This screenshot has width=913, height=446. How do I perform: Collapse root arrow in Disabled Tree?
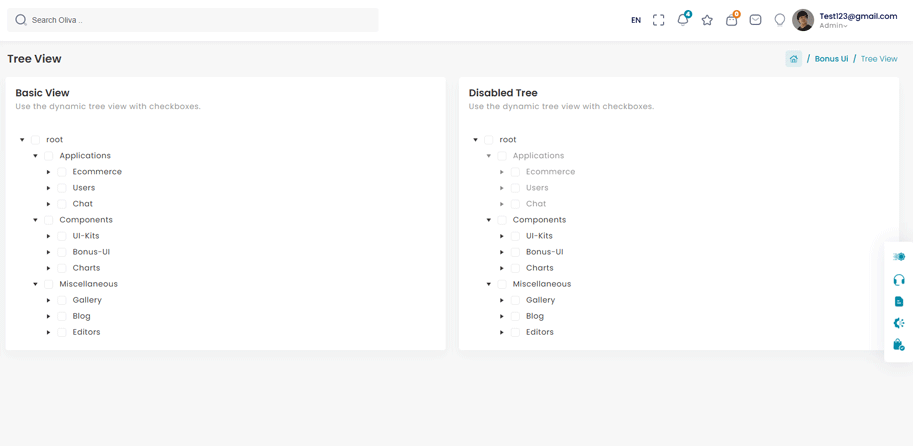click(476, 140)
